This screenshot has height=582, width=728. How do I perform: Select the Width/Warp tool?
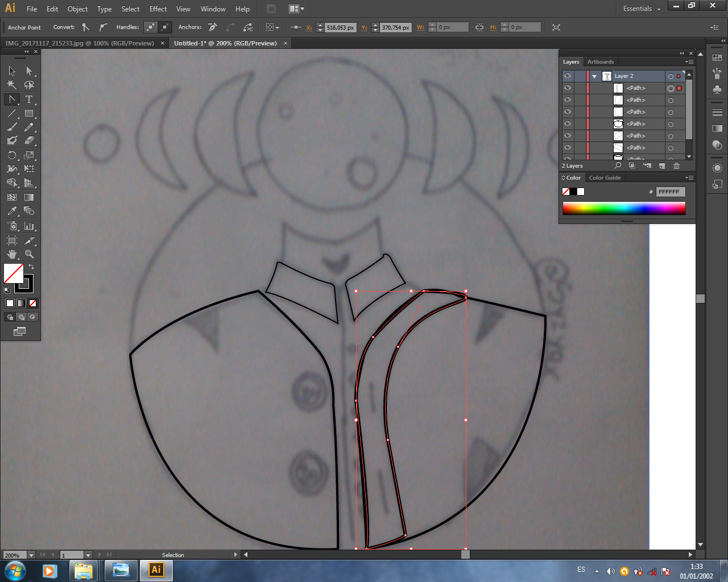pos(12,169)
